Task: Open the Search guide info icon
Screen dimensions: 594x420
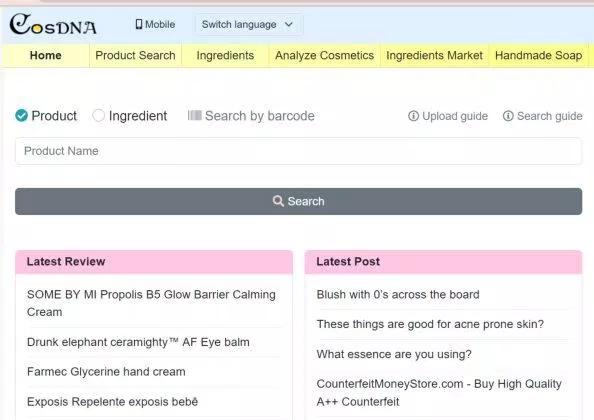Action: [x=508, y=116]
